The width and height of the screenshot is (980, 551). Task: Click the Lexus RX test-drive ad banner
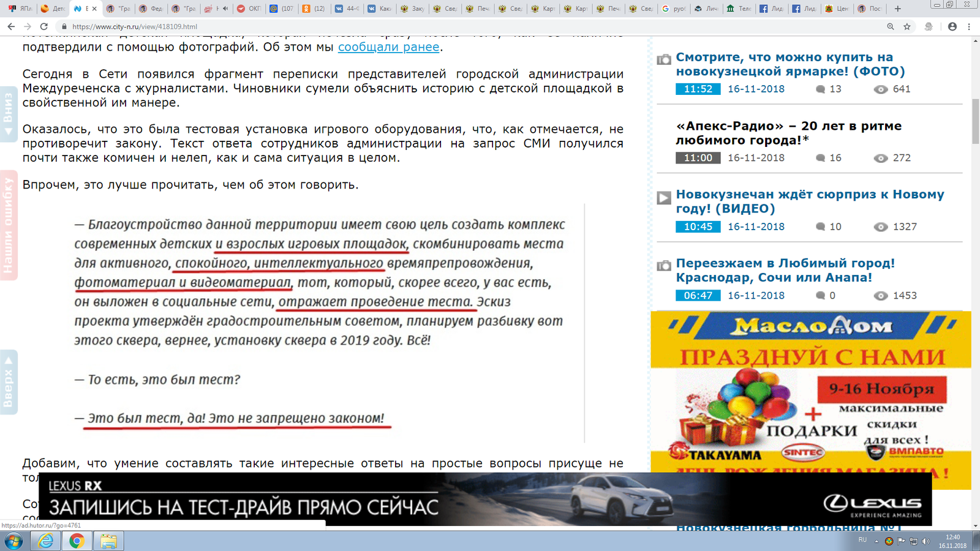pos(485,499)
